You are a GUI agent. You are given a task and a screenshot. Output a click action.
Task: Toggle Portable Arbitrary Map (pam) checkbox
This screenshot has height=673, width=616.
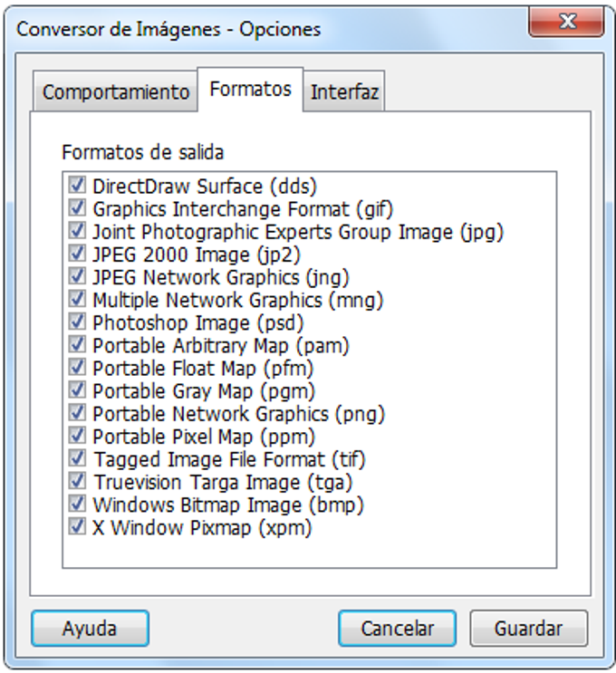pyautogui.click(x=77, y=345)
